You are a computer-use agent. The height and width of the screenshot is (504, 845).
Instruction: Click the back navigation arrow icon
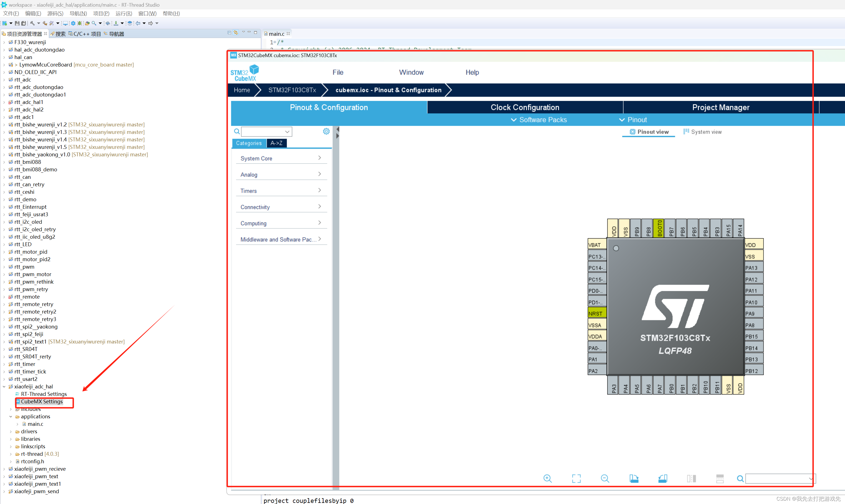pyautogui.click(x=138, y=23)
